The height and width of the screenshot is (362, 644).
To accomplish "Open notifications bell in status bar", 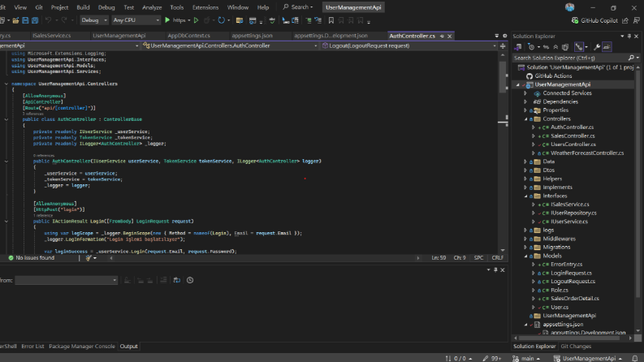I will click(x=635, y=358).
